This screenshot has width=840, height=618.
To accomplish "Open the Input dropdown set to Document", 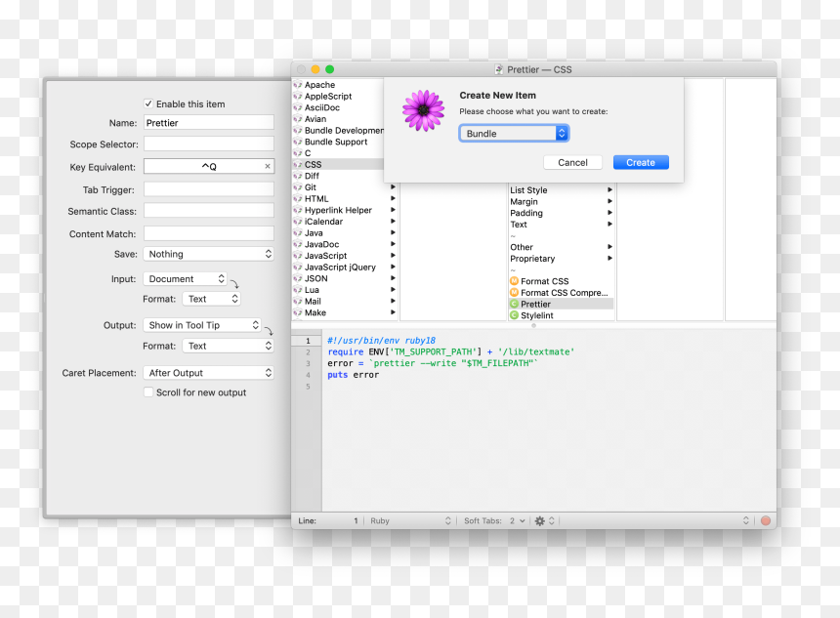I will coord(185,279).
